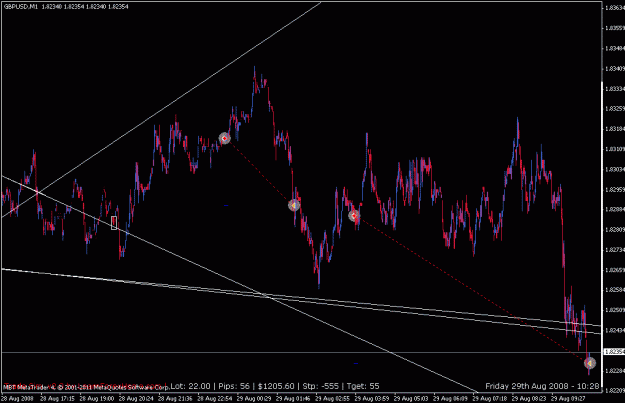This screenshot has height=403, width=625.
Task: Select the horizontal price line at 1.82354
Action: coord(301,352)
